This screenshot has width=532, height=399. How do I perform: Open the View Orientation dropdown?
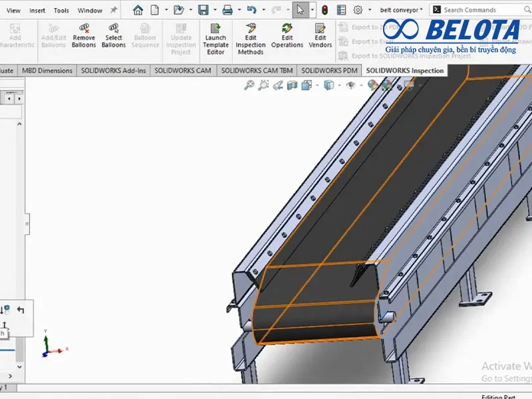click(x=305, y=84)
